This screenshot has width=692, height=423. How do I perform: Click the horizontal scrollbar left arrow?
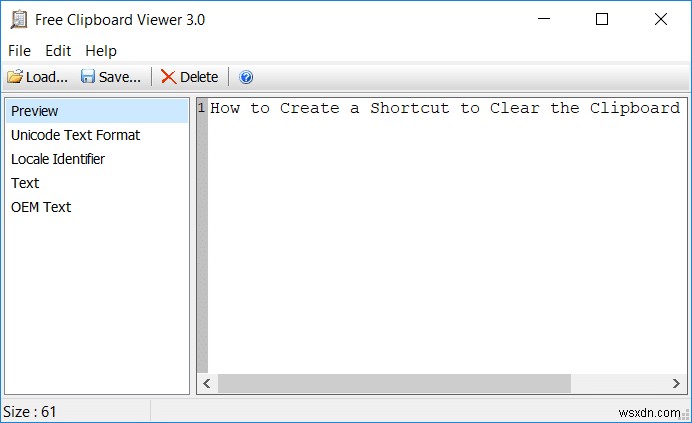pyautogui.click(x=208, y=384)
